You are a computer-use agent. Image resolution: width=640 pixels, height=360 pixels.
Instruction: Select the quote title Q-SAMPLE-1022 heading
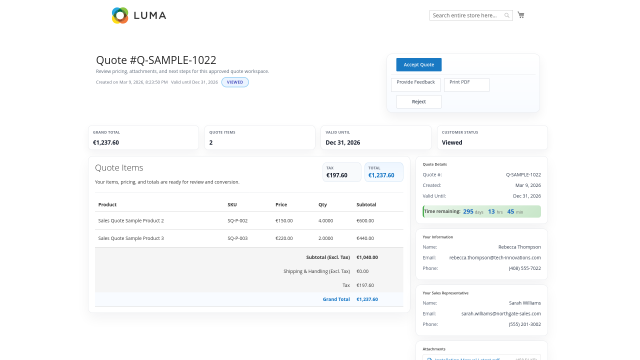click(x=156, y=60)
